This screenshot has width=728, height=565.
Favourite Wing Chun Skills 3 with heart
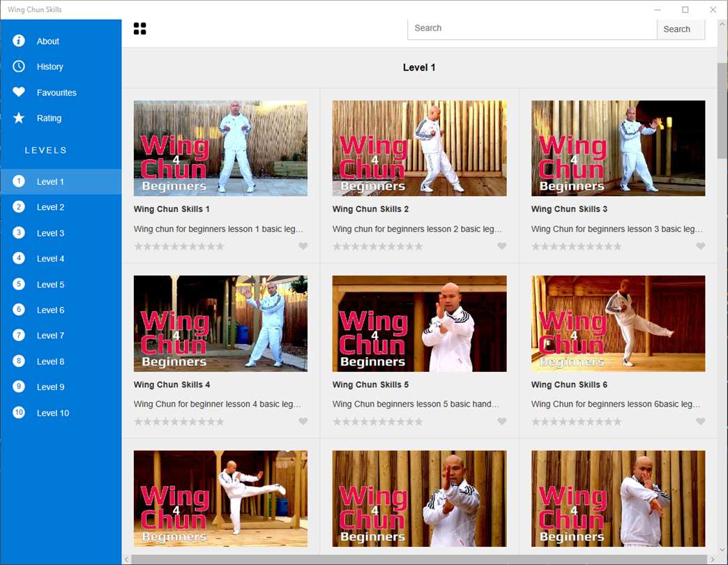click(701, 246)
